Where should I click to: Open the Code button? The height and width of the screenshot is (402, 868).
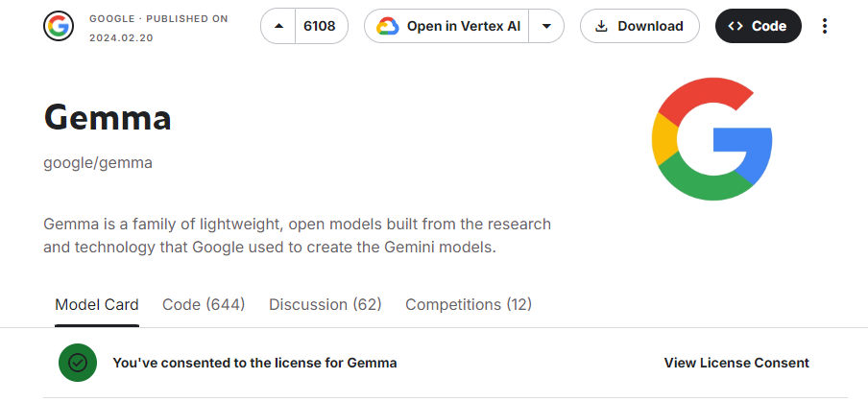[x=758, y=26]
